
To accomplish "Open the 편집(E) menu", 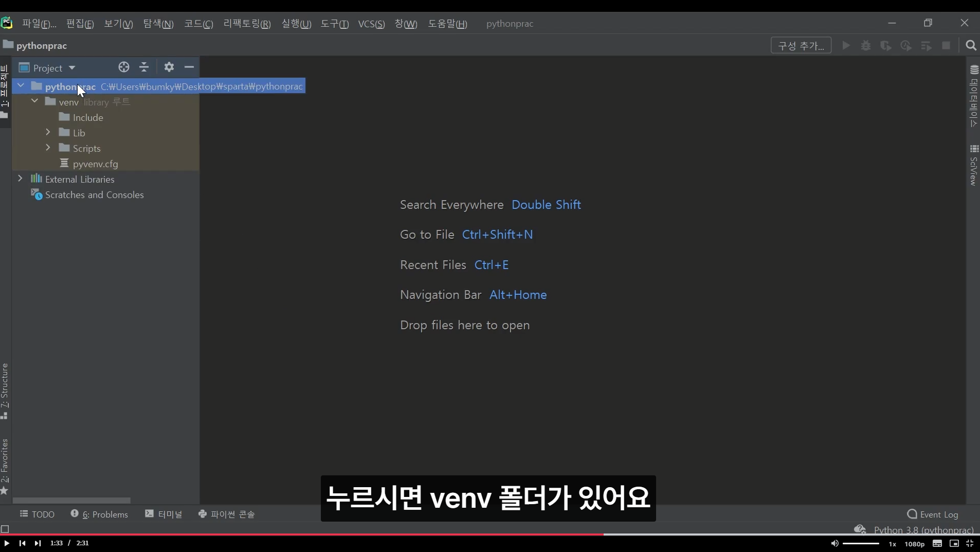I will pos(80,24).
